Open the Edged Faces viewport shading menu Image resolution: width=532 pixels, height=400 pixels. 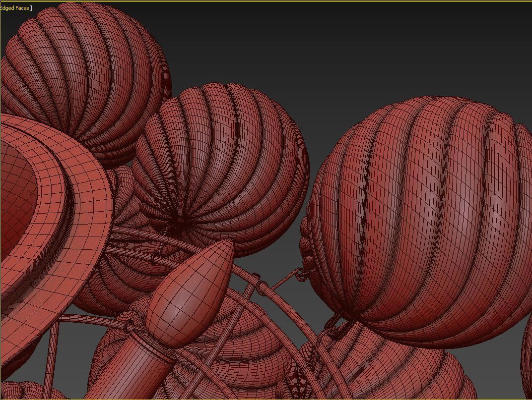[x=15, y=8]
